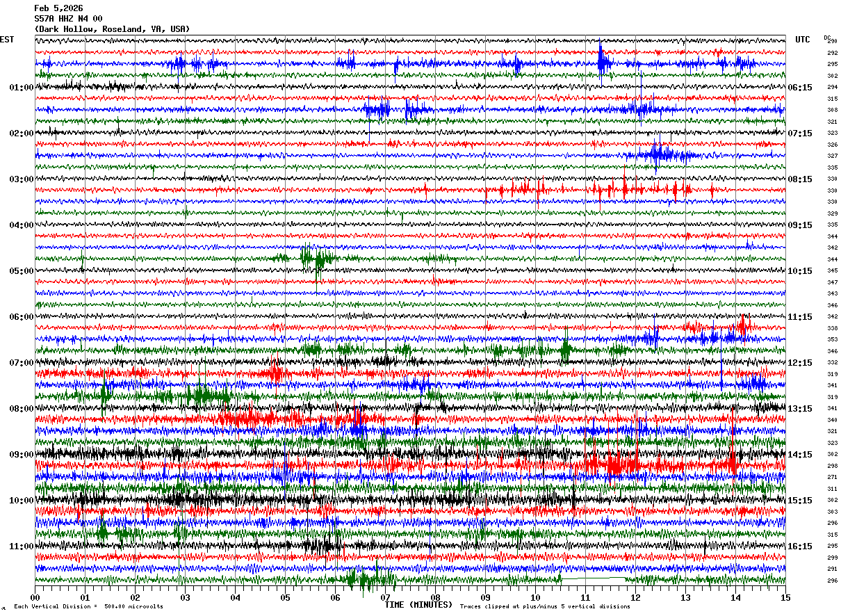Select the '08:00' EST time label
Screen dimensions: 841x616
pyautogui.click(x=22, y=409)
